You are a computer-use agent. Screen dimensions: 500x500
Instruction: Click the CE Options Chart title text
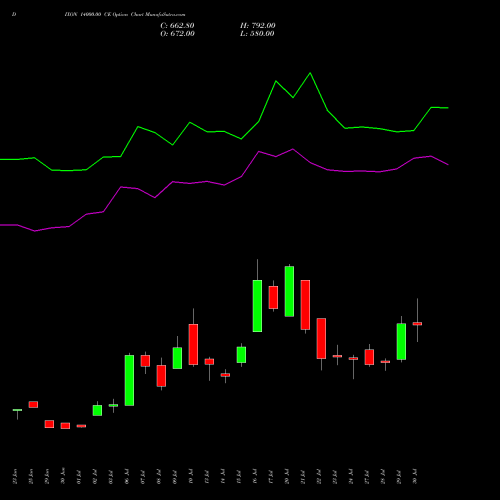click(125, 15)
